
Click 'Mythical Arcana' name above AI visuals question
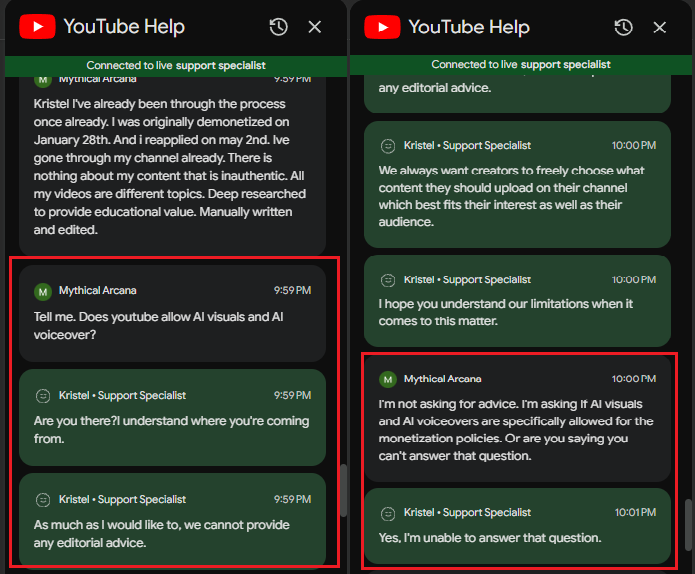[98, 290]
